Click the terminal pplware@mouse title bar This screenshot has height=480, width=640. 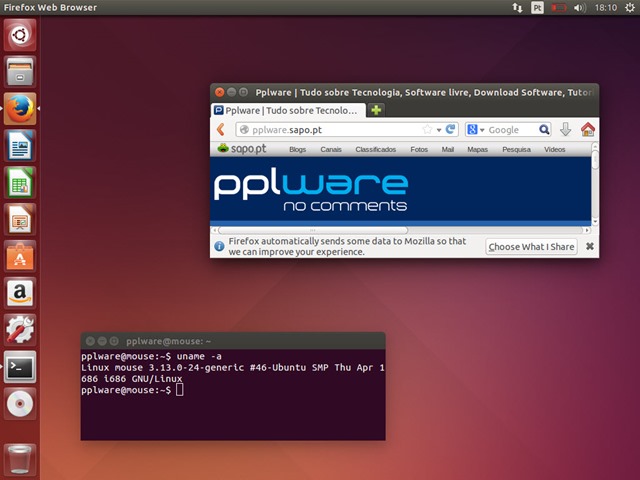point(233,341)
